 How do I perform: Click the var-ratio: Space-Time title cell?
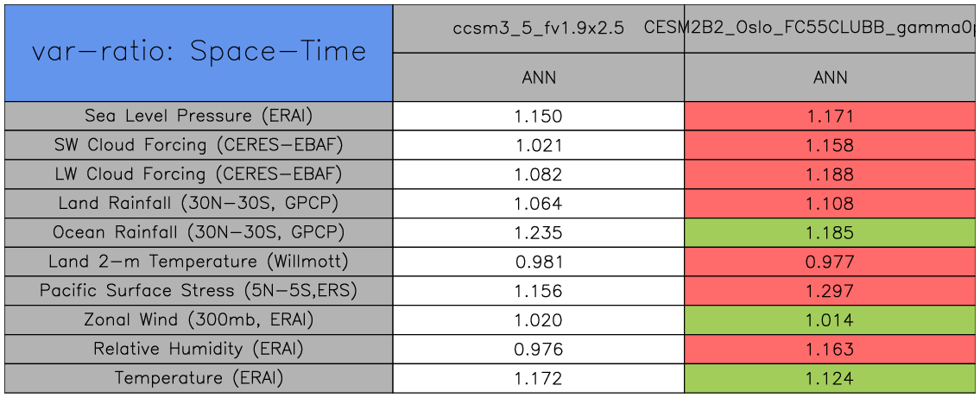coord(199,52)
